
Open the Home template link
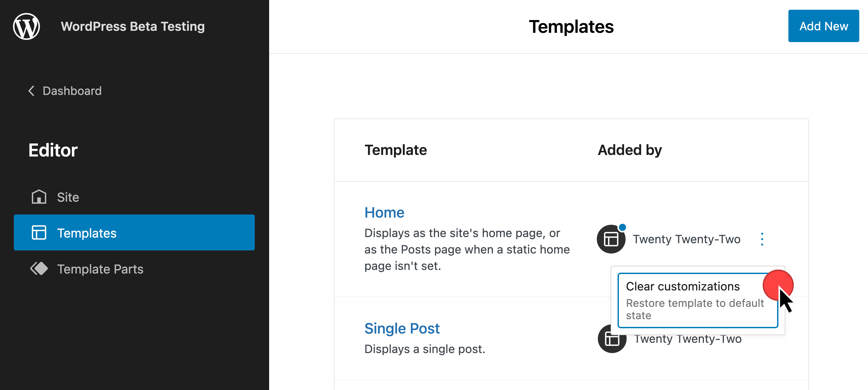pyautogui.click(x=384, y=213)
